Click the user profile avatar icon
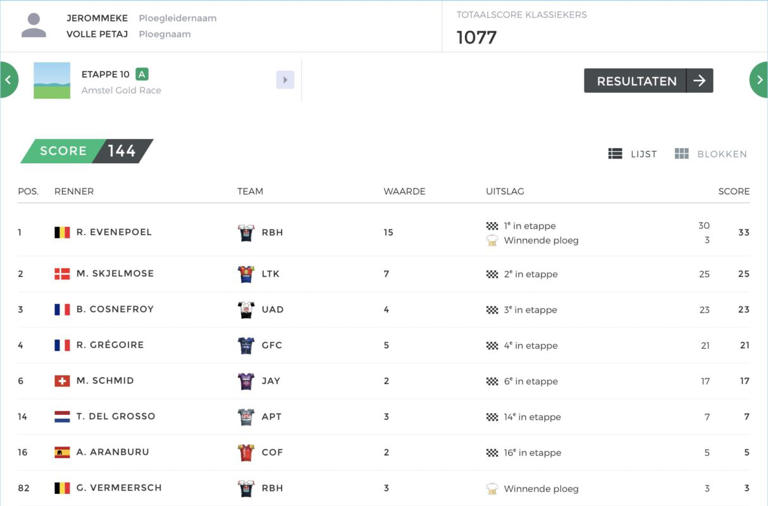 click(x=34, y=25)
